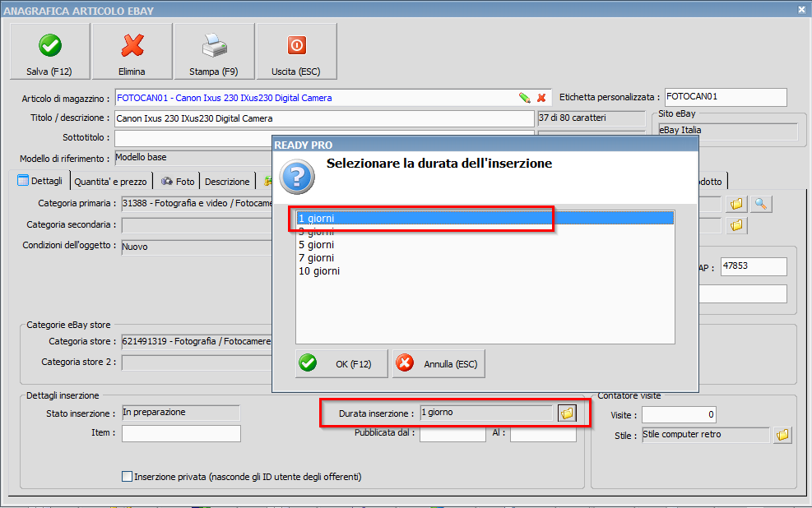Click the Salva (F12) button
The image size is (812, 508).
tap(49, 51)
